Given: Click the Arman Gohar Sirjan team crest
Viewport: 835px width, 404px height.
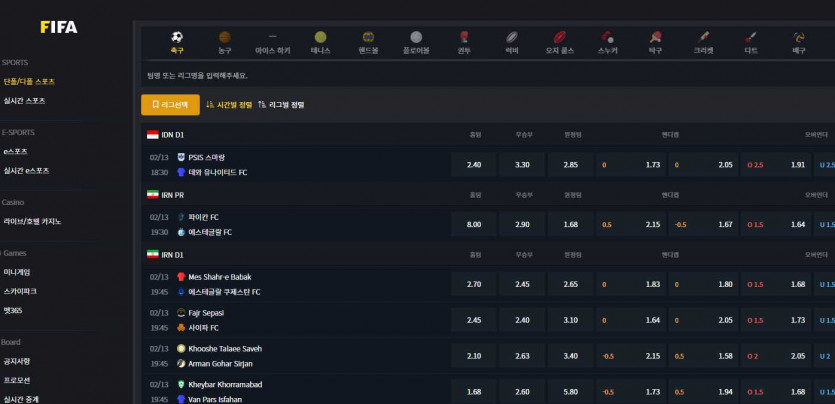Looking at the screenshot, I should [x=181, y=364].
